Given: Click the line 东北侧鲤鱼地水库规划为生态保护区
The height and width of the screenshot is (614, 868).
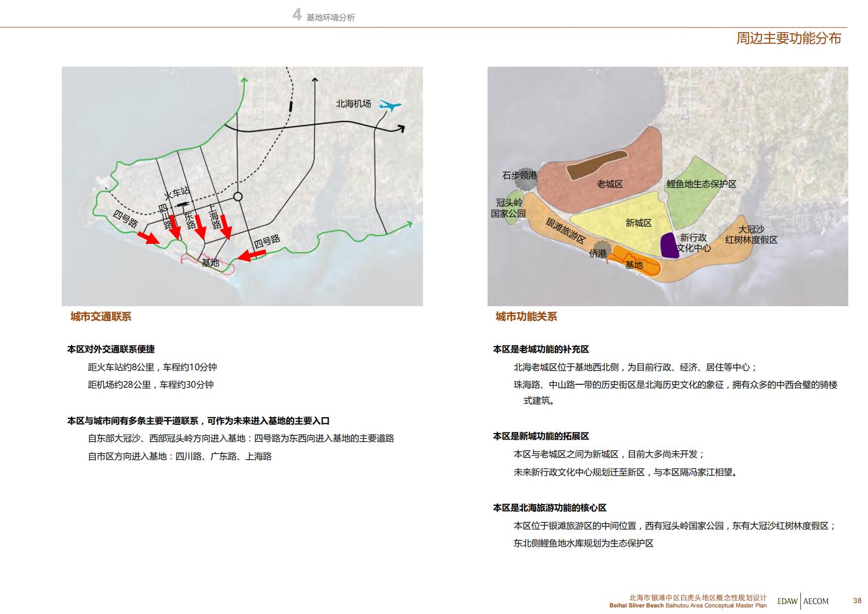Looking at the screenshot, I should coord(584,543).
